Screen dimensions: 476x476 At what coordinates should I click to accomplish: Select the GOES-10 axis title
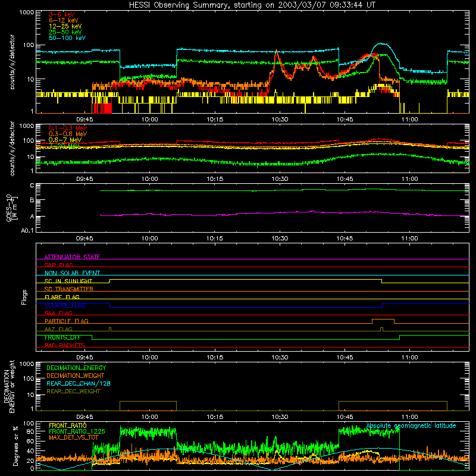[11, 208]
